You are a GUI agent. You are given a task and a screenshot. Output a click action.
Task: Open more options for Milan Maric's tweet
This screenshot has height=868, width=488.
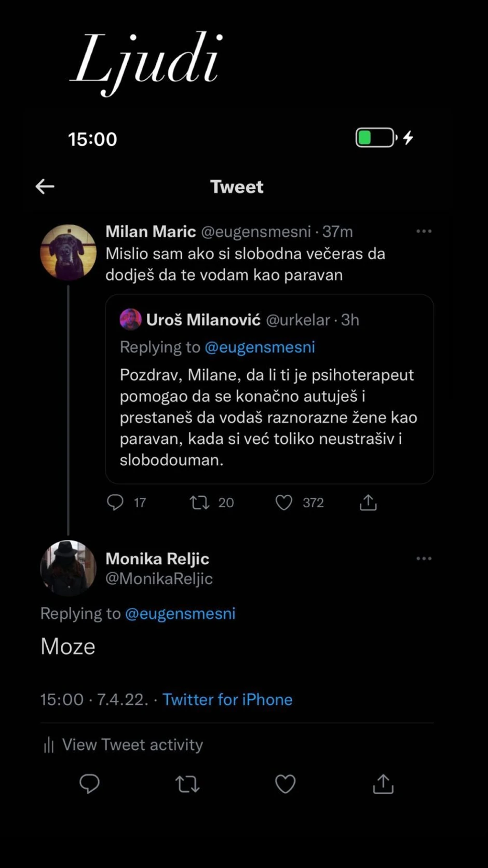point(424,232)
